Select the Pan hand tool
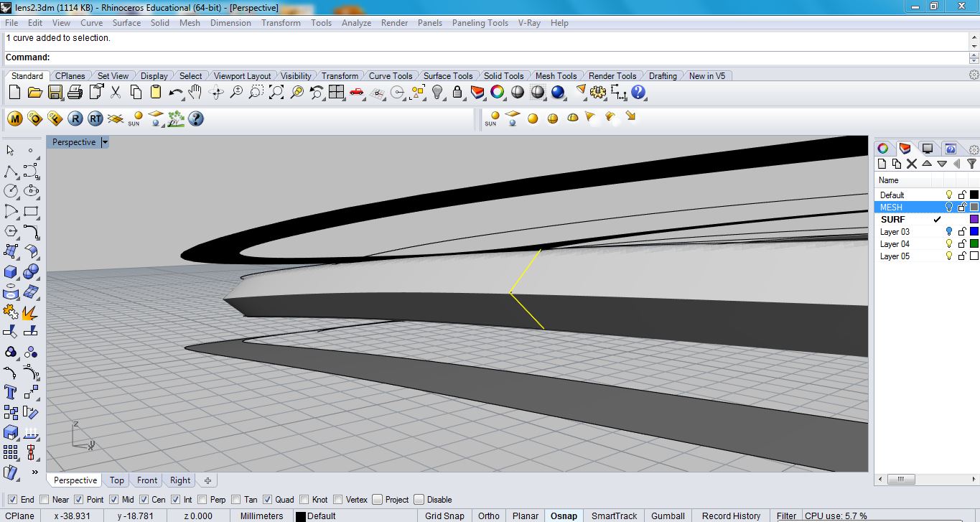Viewport: 980px width, 522px height. click(x=195, y=93)
